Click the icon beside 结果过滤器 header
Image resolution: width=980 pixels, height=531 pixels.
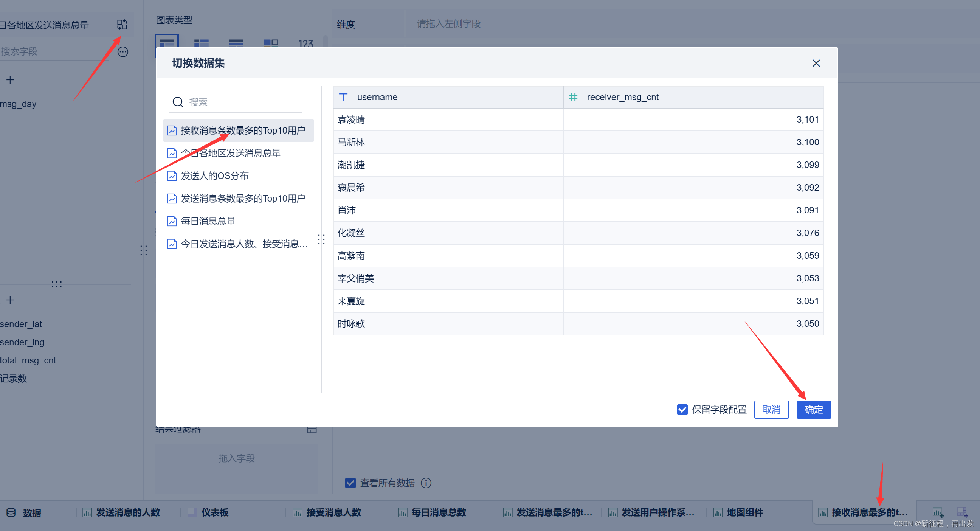point(312,429)
